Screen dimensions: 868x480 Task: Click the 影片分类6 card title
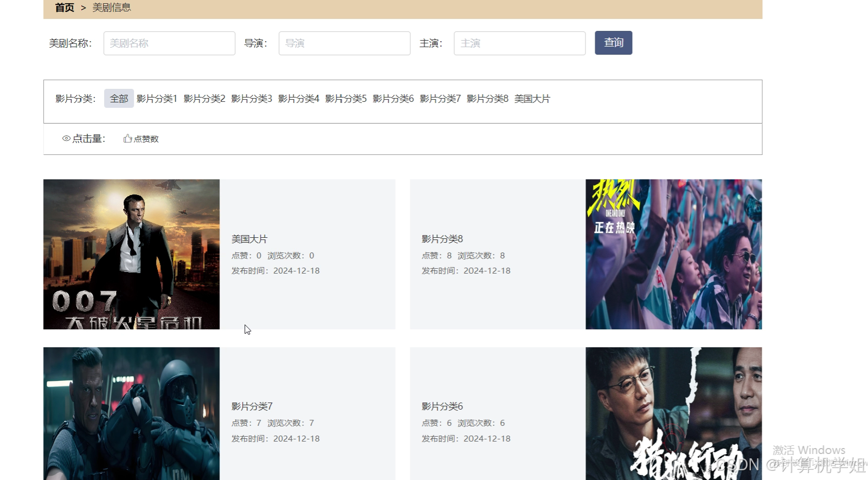pos(442,406)
